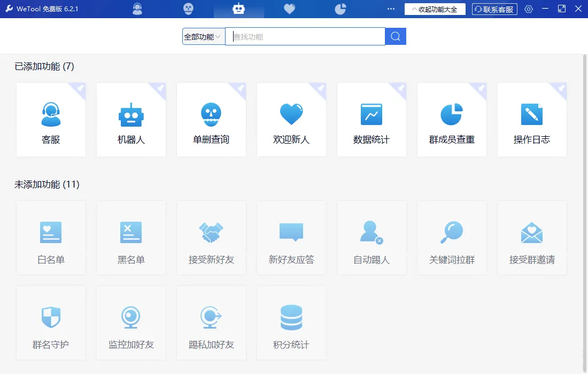Click the 联系客服 contact support button
Viewport: 588px width, 374px height.
click(494, 9)
